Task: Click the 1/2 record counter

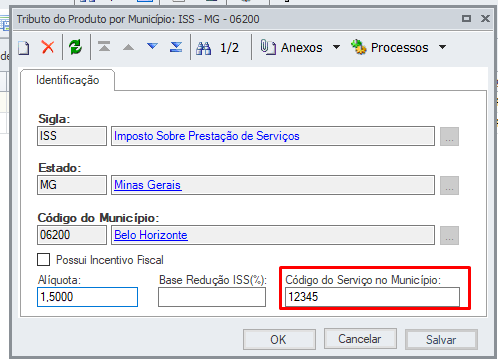Action: [x=229, y=48]
